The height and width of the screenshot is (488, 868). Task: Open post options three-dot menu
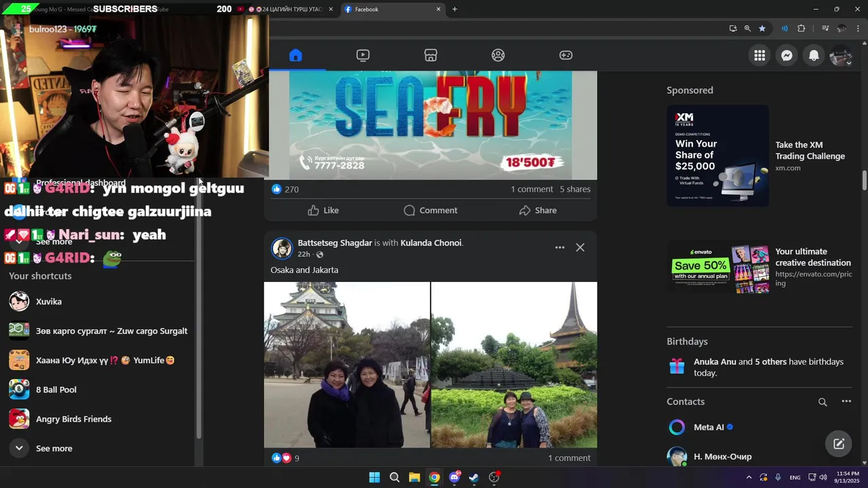pyautogui.click(x=559, y=247)
